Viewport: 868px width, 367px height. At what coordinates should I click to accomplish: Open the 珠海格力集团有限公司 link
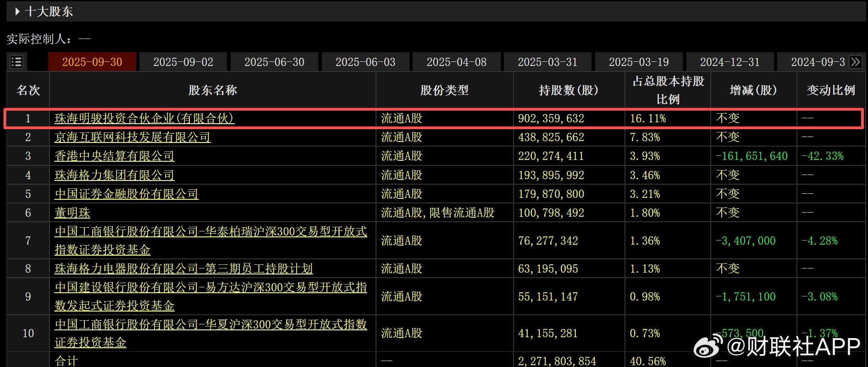114,175
